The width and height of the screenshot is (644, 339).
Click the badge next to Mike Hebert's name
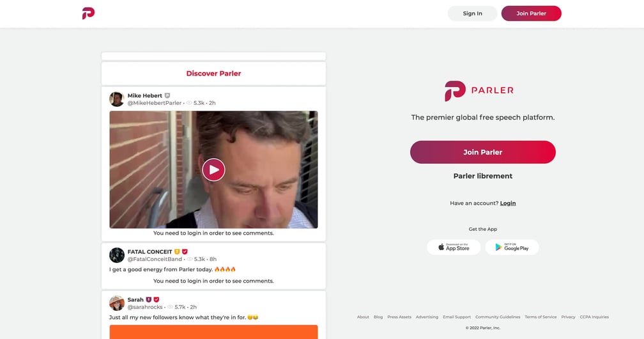(167, 95)
